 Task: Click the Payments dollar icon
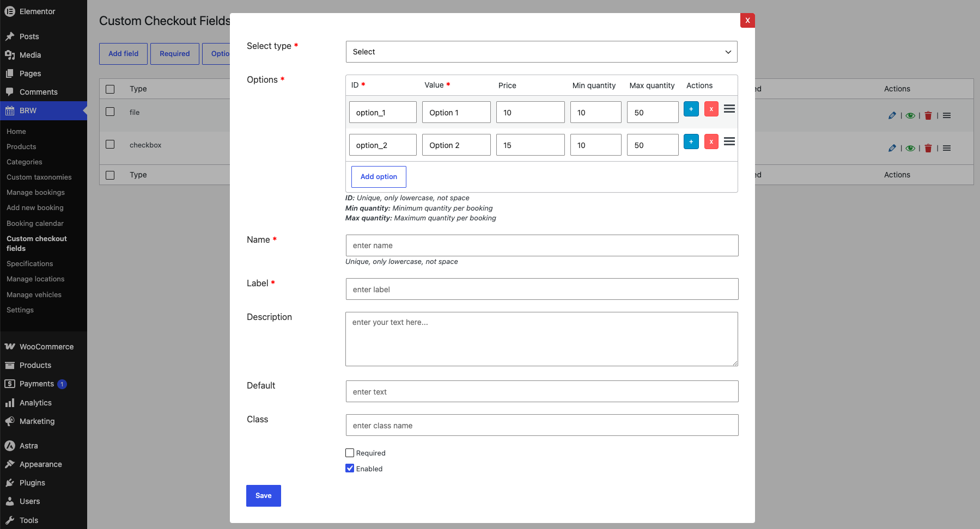(x=10, y=384)
